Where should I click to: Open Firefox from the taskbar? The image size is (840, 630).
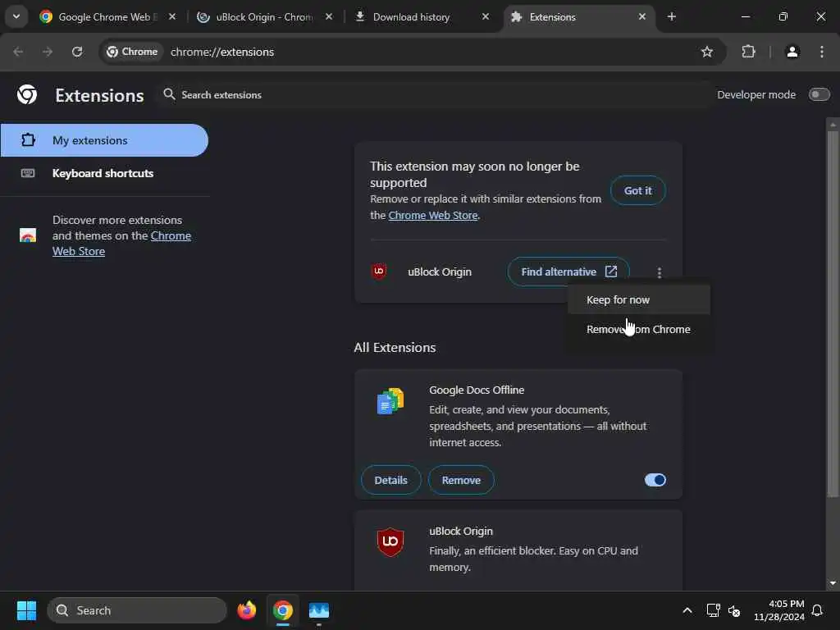[246, 610]
